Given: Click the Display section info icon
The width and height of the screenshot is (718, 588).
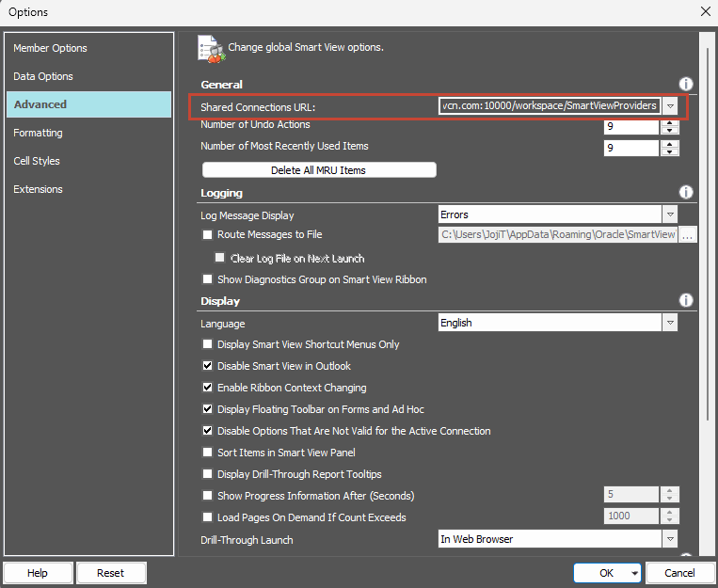Looking at the screenshot, I should [685, 300].
